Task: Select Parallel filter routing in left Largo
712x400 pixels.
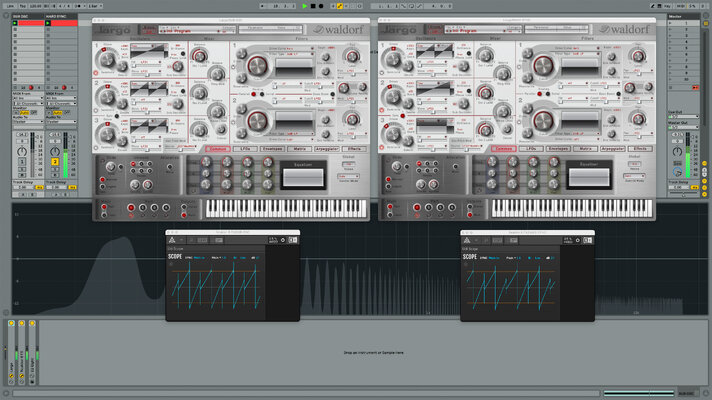Action: point(254,94)
